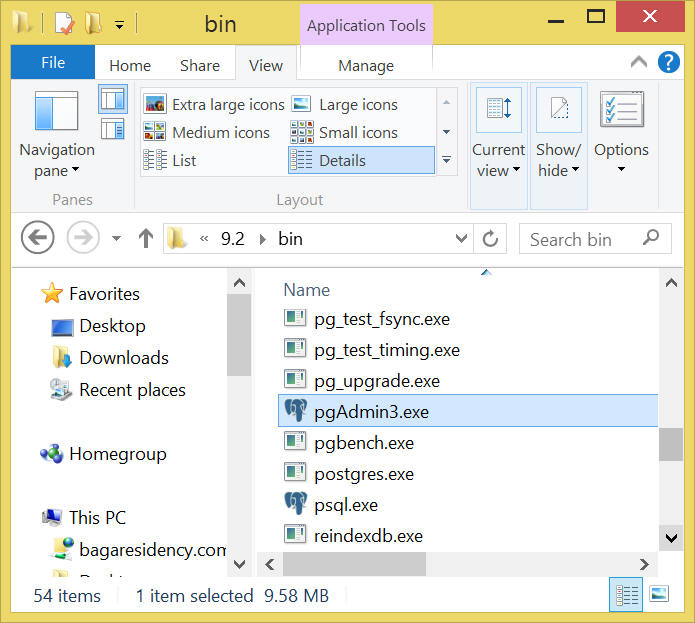The width and height of the screenshot is (695, 623).
Task: Open the Show/hide dropdown
Action: click(558, 145)
